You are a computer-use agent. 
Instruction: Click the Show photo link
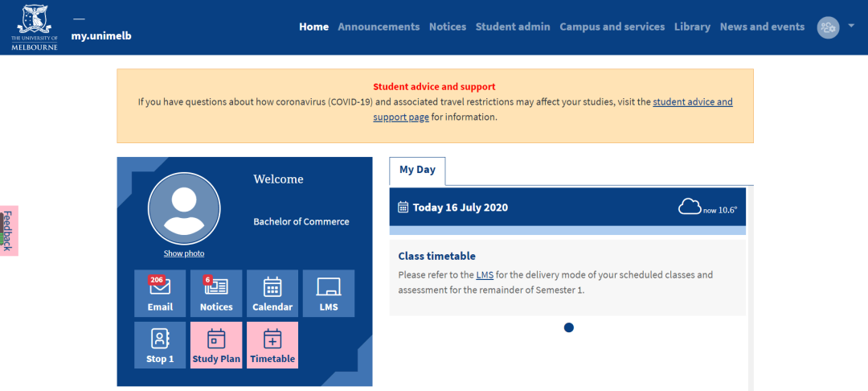pyautogui.click(x=184, y=253)
